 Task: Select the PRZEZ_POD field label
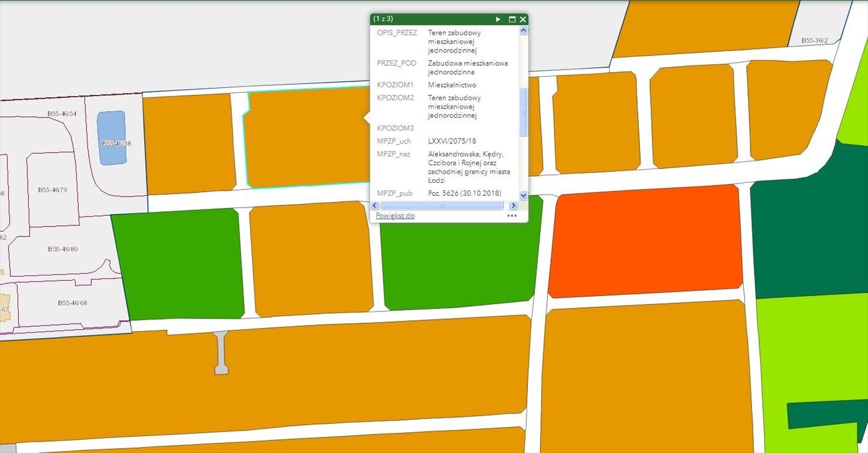(396, 63)
